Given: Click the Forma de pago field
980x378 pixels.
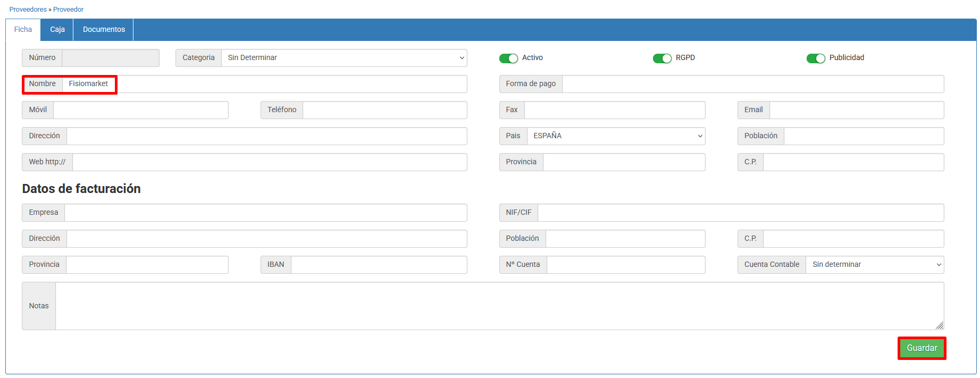Looking at the screenshot, I should [x=752, y=84].
